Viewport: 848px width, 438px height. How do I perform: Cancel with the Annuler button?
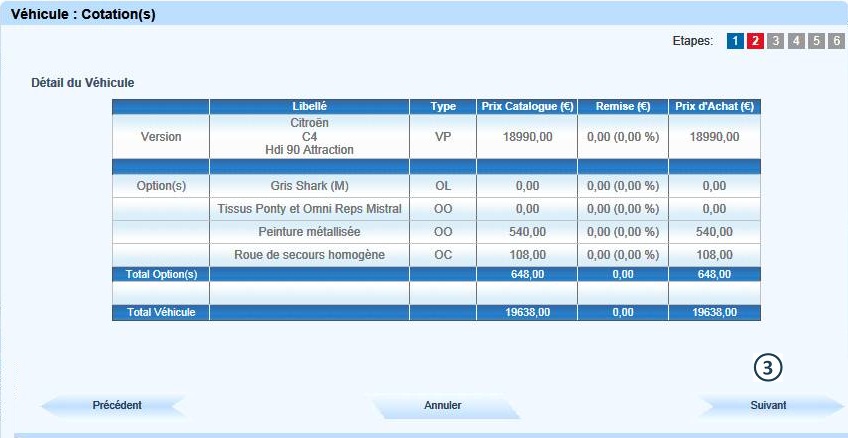pos(442,405)
